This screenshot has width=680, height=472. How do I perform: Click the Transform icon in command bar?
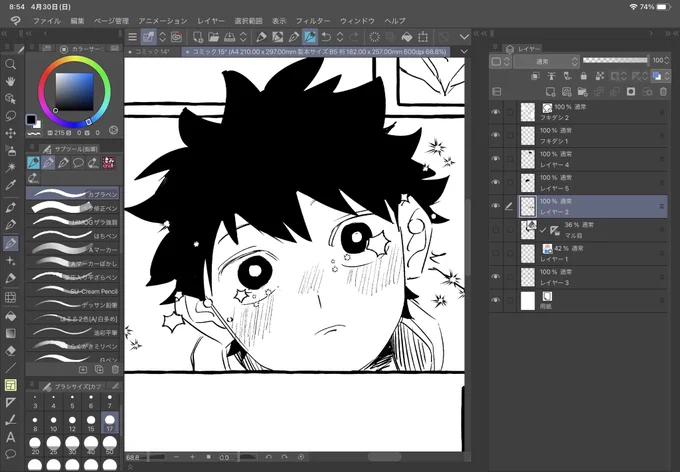click(423, 37)
